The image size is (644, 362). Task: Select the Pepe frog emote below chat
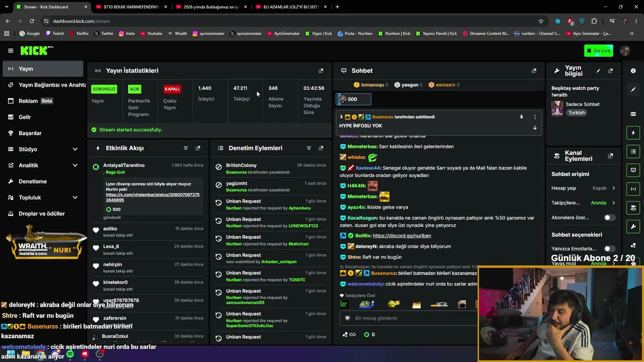pyautogui.click(x=367, y=304)
